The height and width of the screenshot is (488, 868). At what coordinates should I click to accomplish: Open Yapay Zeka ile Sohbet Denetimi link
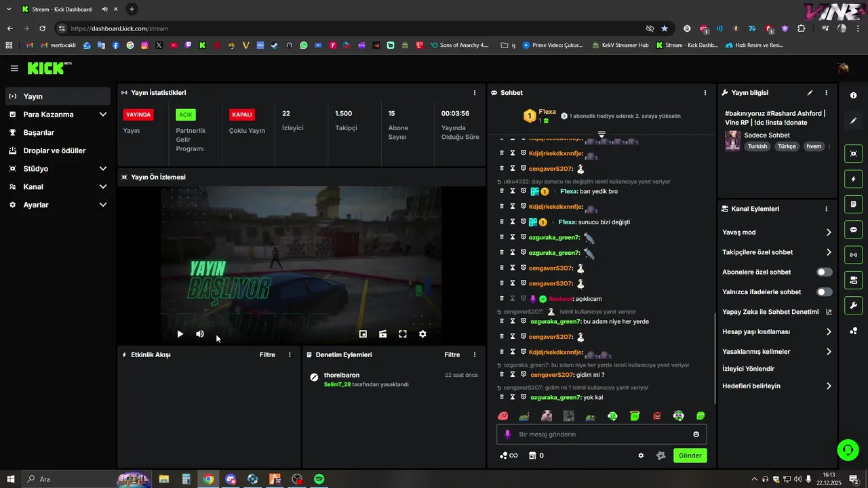pos(777,312)
